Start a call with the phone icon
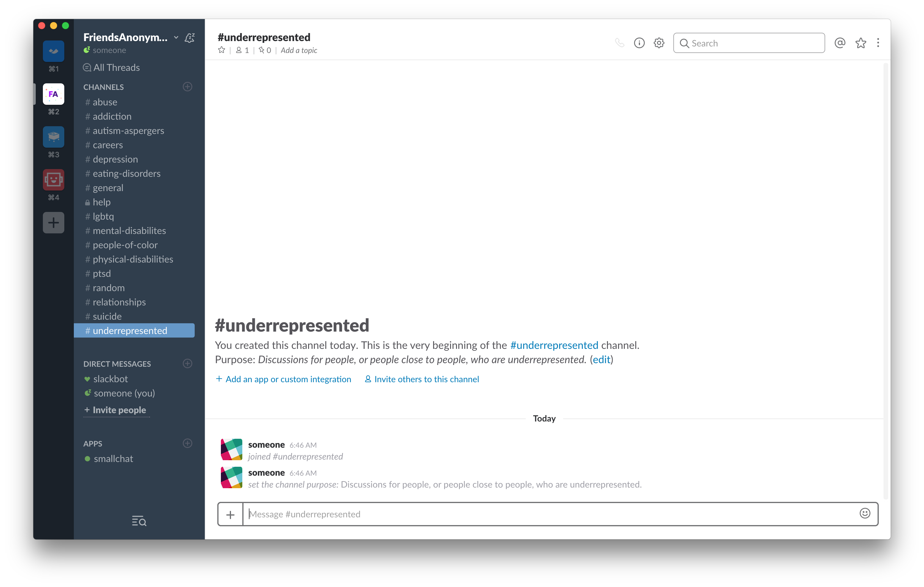 pyautogui.click(x=619, y=43)
